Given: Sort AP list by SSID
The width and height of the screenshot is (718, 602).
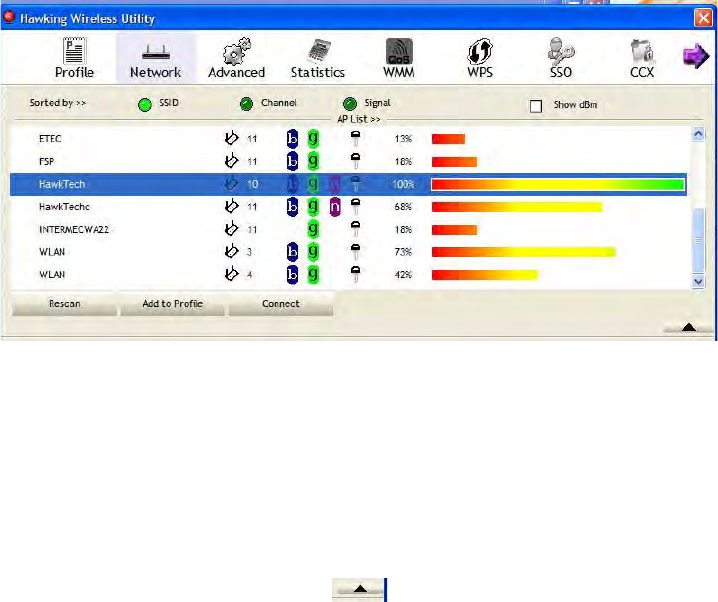Looking at the screenshot, I should point(145,105).
